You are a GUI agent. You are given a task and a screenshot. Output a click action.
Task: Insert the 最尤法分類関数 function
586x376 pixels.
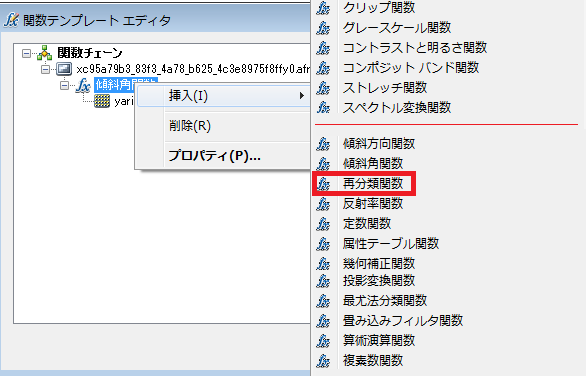click(x=385, y=301)
